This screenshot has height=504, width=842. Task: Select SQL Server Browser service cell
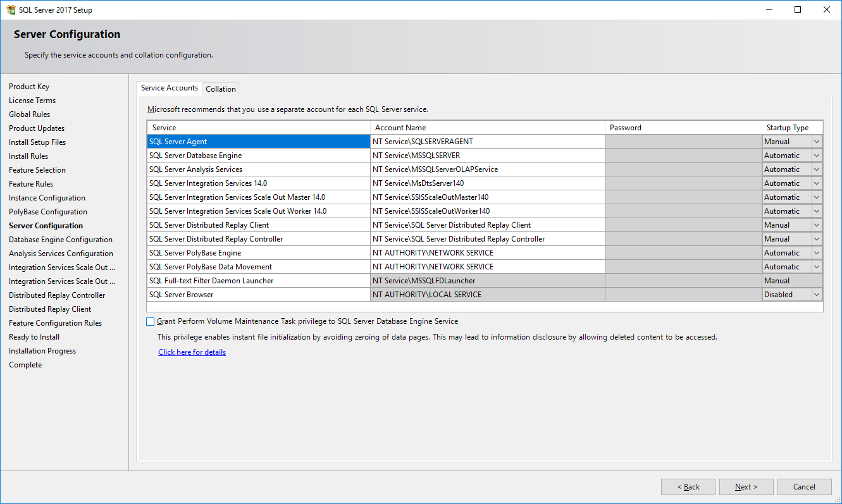(x=259, y=295)
